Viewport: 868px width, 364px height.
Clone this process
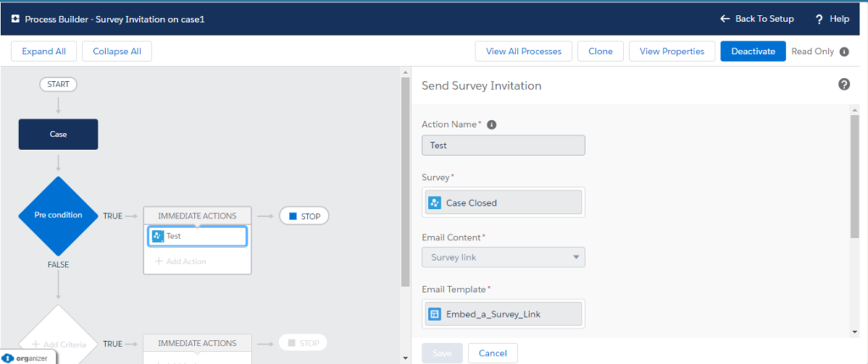[x=600, y=52]
